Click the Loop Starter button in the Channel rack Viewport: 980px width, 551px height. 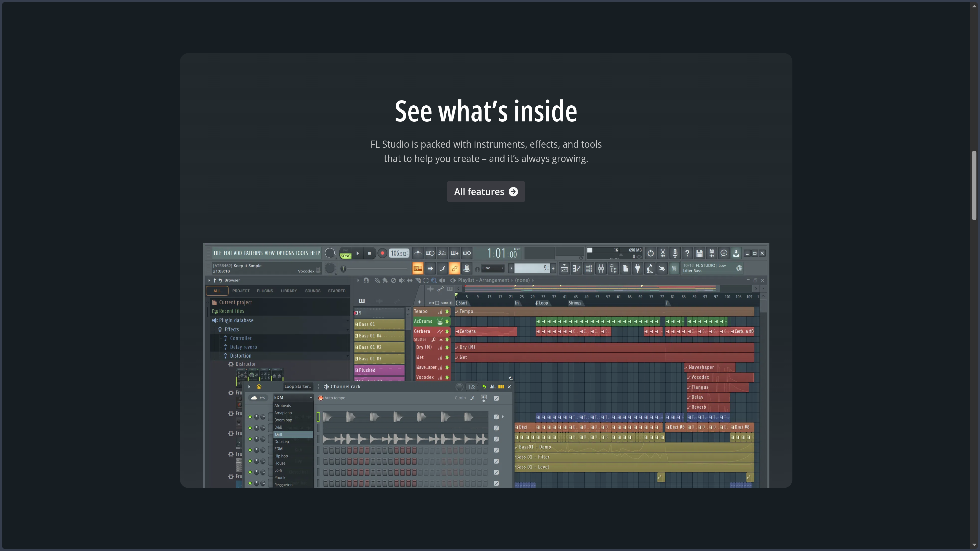click(298, 387)
